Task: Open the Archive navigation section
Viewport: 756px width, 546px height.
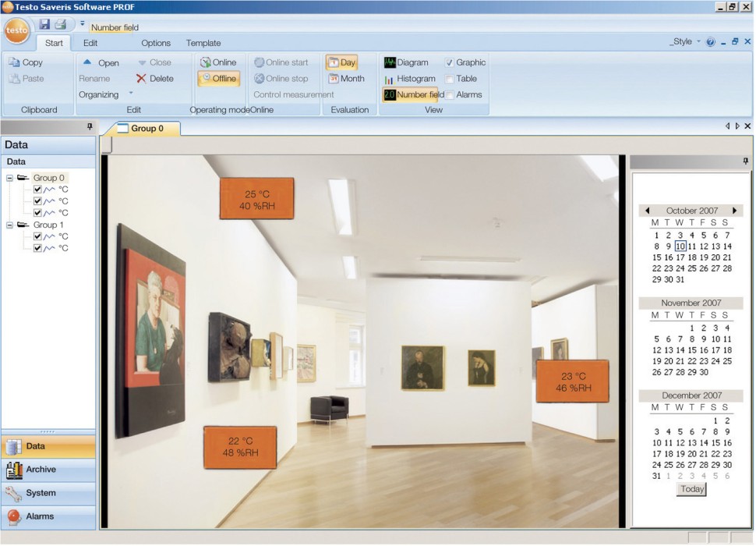Action: pos(41,470)
